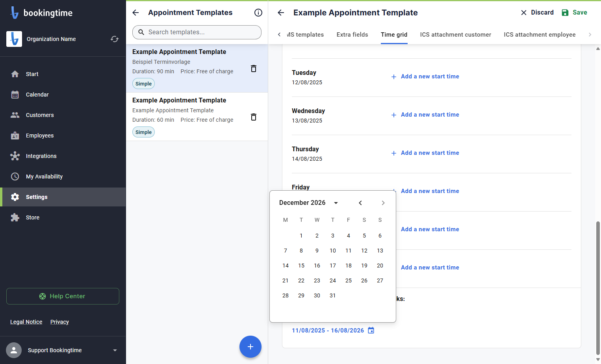The height and width of the screenshot is (364, 601).
Task: Add a new start time for Wednesday
Action: point(425,115)
